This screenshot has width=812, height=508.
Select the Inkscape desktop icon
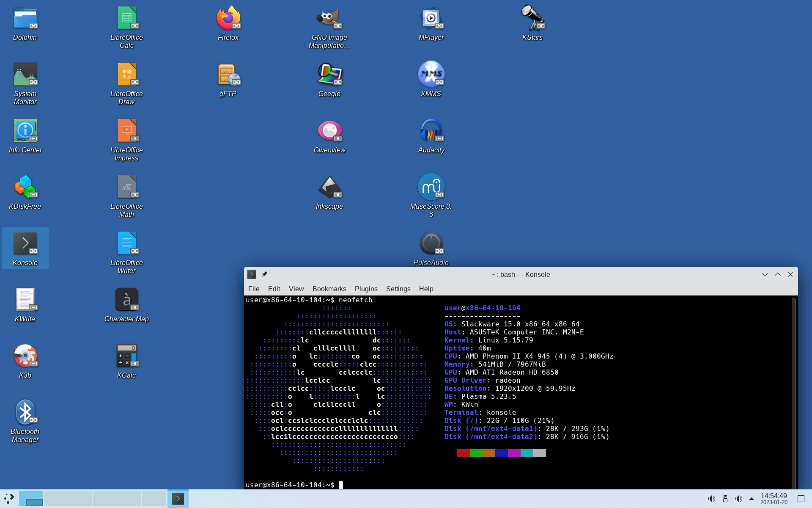[x=329, y=187]
